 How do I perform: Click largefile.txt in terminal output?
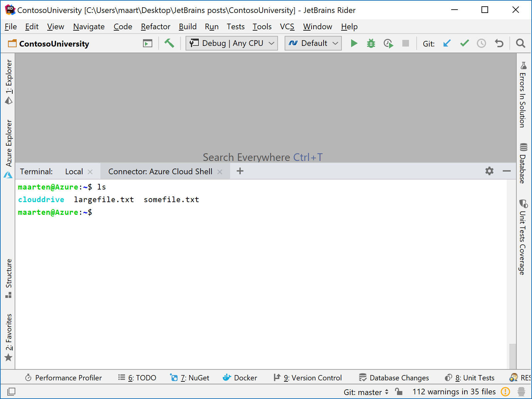pyautogui.click(x=104, y=199)
